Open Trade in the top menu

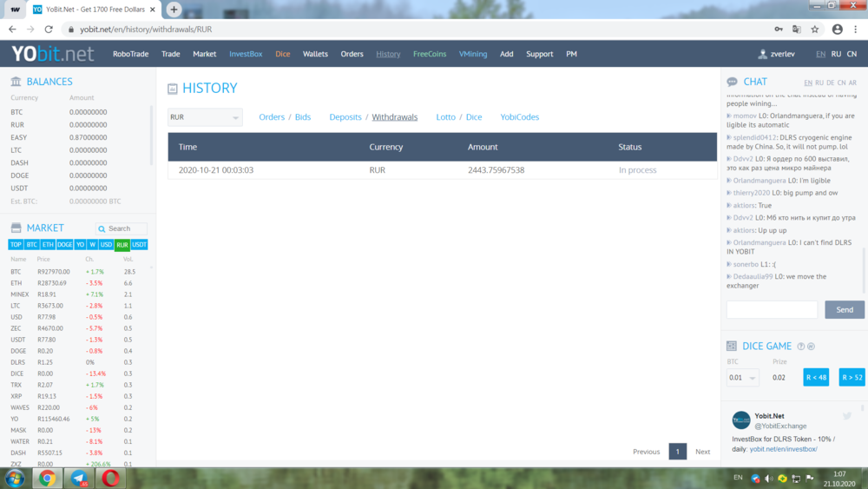[x=170, y=54]
